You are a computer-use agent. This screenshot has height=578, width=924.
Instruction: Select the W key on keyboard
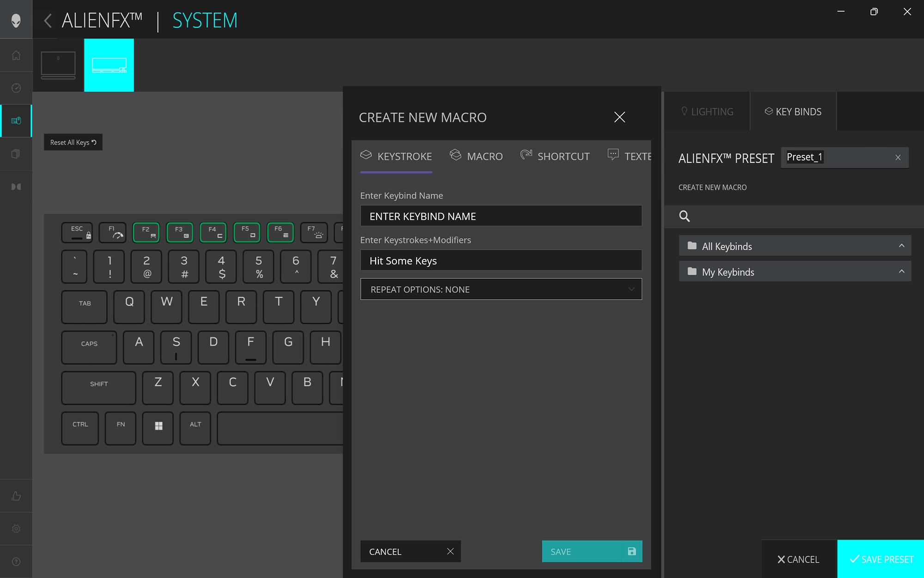pos(166,307)
